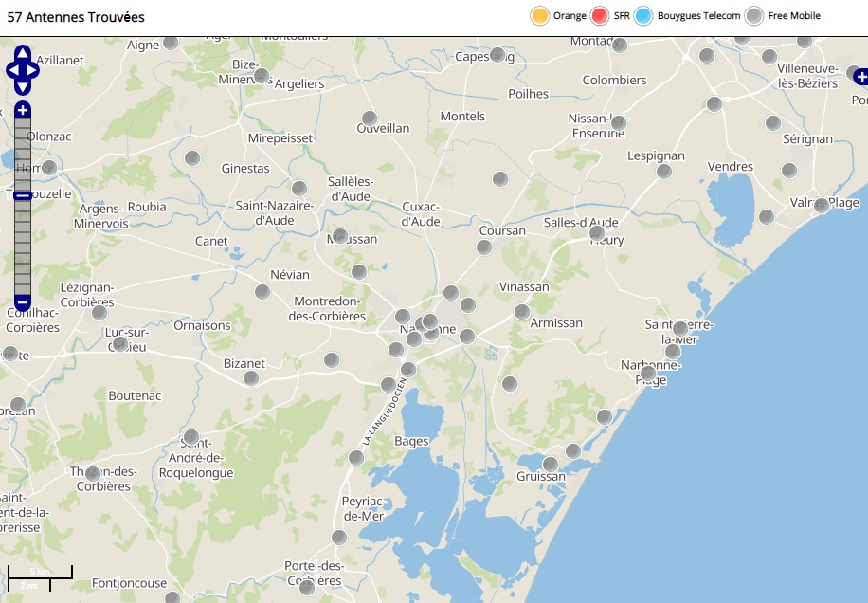Click the Ginestas town label
This screenshot has width=868, height=603.
pyautogui.click(x=245, y=169)
